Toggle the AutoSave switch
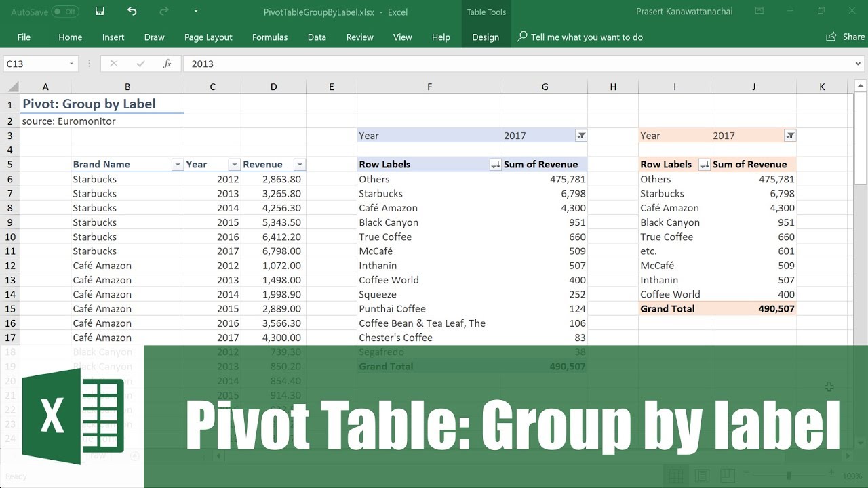 pyautogui.click(x=65, y=12)
